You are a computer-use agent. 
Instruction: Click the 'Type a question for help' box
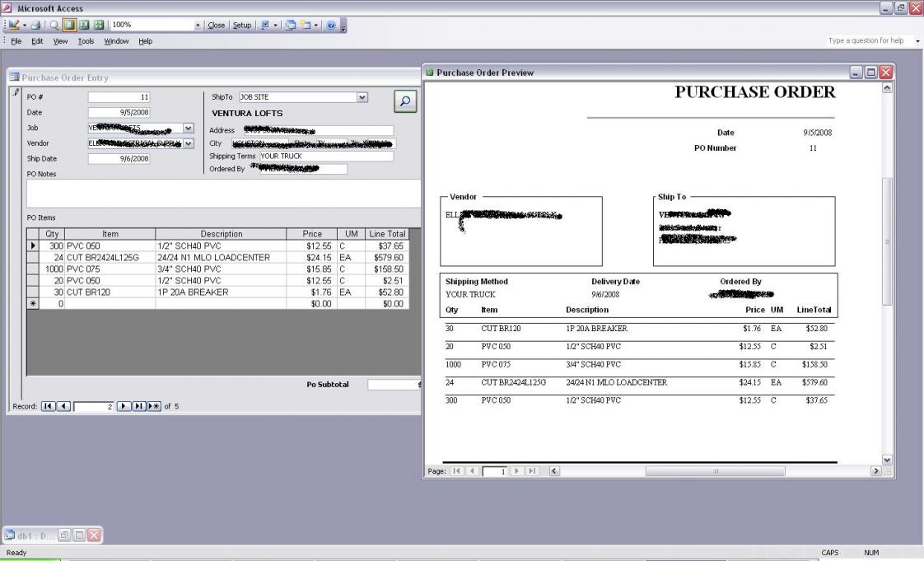point(869,40)
